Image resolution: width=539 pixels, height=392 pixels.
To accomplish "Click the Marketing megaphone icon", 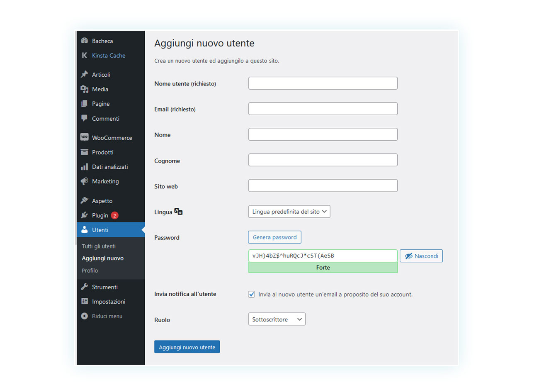I will (85, 181).
